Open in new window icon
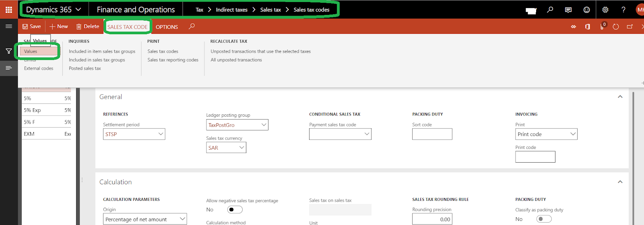Image resolution: width=644 pixels, height=225 pixels. (630, 27)
